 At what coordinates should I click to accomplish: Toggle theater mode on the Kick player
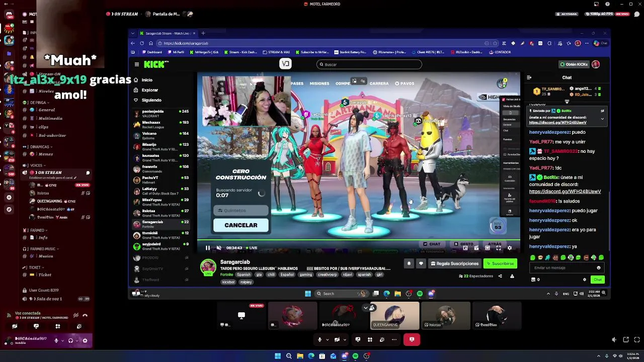[487, 248]
